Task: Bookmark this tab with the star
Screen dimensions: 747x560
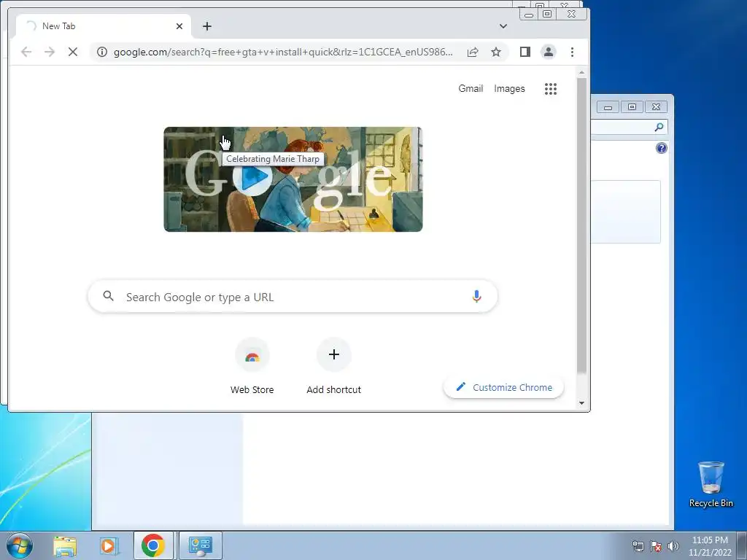Action: [x=496, y=52]
